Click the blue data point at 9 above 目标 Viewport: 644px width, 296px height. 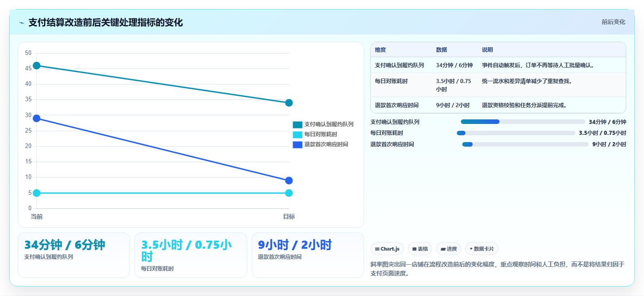coord(289,181)
